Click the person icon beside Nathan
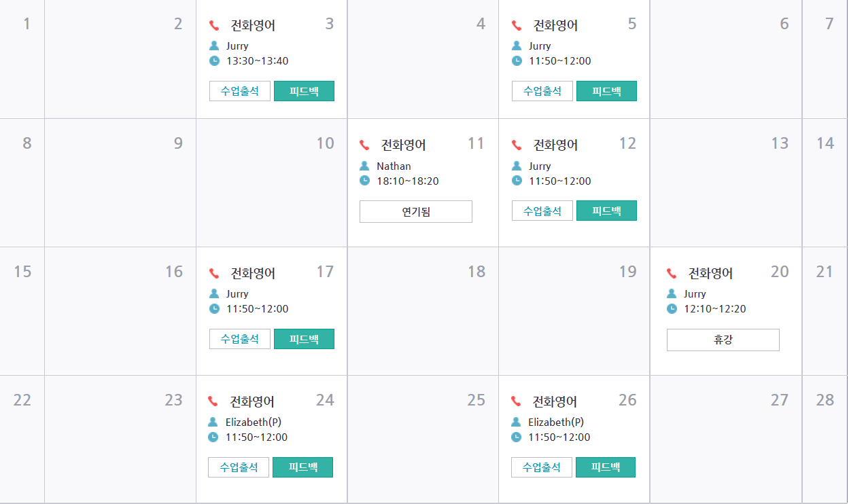 click(x=364, y=166)
